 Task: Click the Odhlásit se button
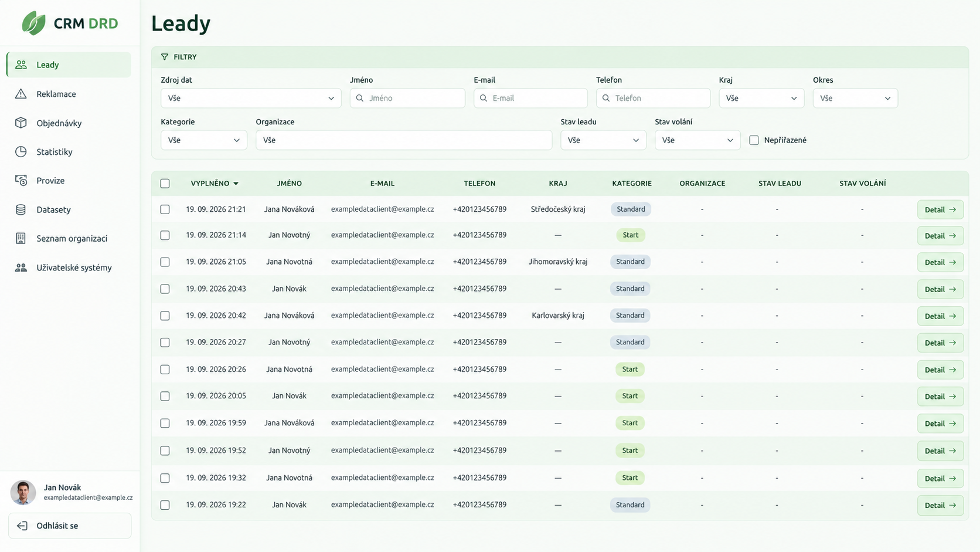[70, 526]
